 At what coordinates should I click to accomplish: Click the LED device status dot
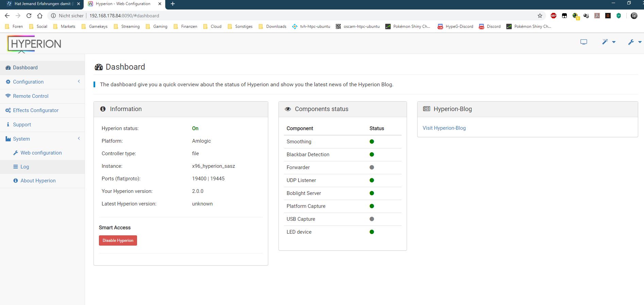click(372, 232)
